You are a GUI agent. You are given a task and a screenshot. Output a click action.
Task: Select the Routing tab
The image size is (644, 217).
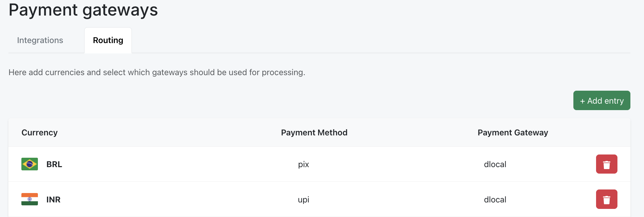tap(108, 40)
